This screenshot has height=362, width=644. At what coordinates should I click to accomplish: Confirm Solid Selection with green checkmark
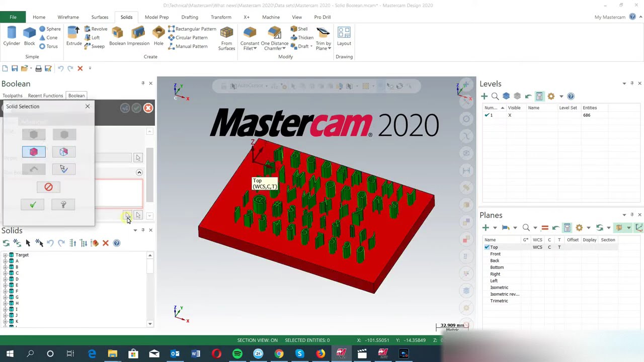click(x=33, y=205)
